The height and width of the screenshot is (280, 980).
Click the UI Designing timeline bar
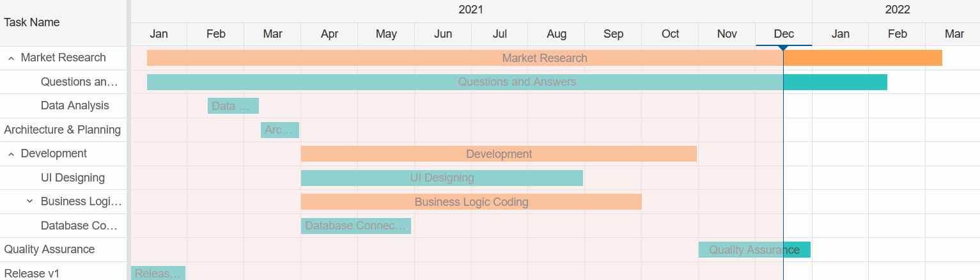pos(442,178)
